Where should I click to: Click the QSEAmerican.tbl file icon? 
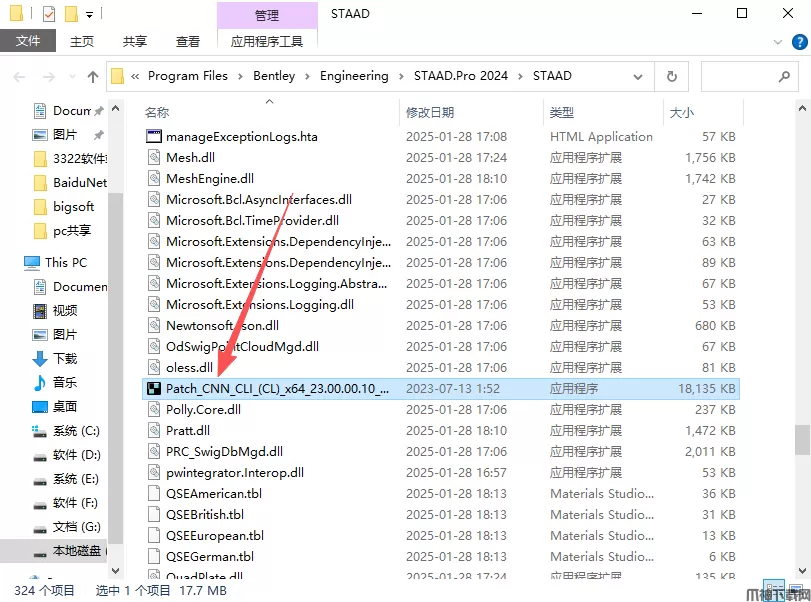pos(154,493)
